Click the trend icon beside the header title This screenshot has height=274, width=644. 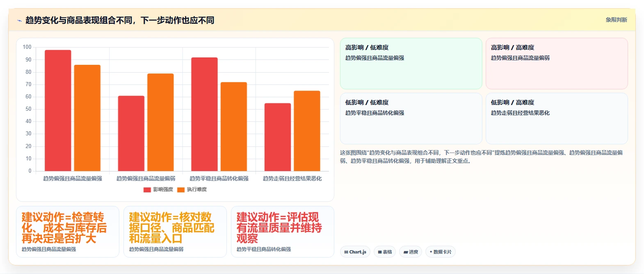(x=19, y=21)
